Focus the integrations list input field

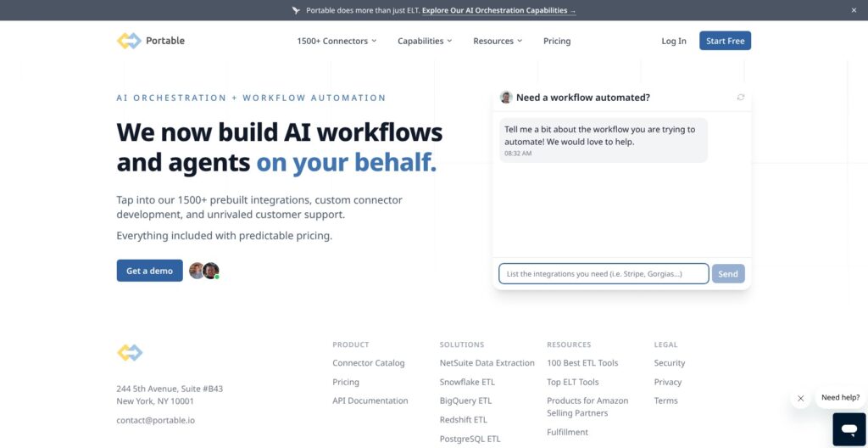[x=604, y=273]
